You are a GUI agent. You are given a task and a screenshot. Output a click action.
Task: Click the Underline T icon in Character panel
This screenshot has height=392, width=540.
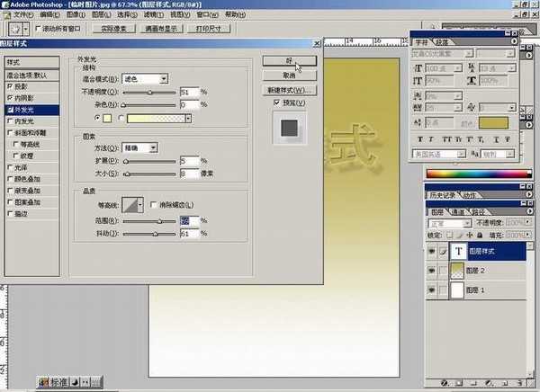pos(496,139)
